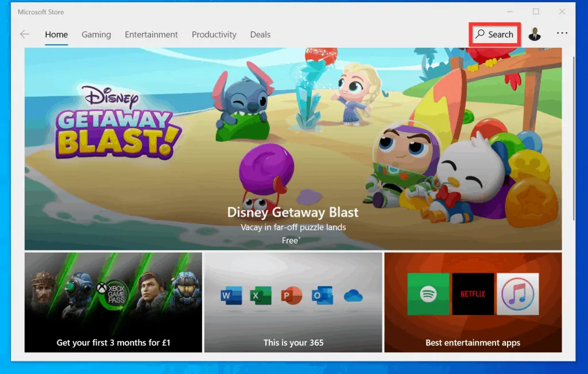Open the Disney Getaway Blast title link
The height and width of the screenshot is (374, 588).
293,212
